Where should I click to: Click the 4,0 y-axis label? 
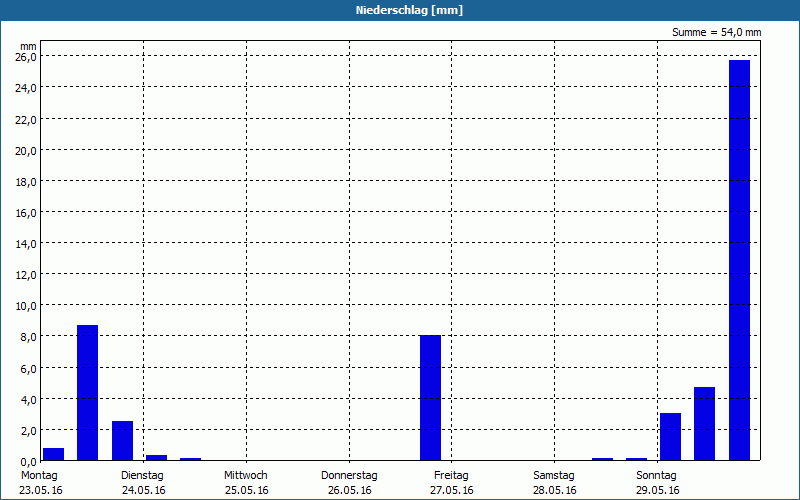[x=28, y=400]
